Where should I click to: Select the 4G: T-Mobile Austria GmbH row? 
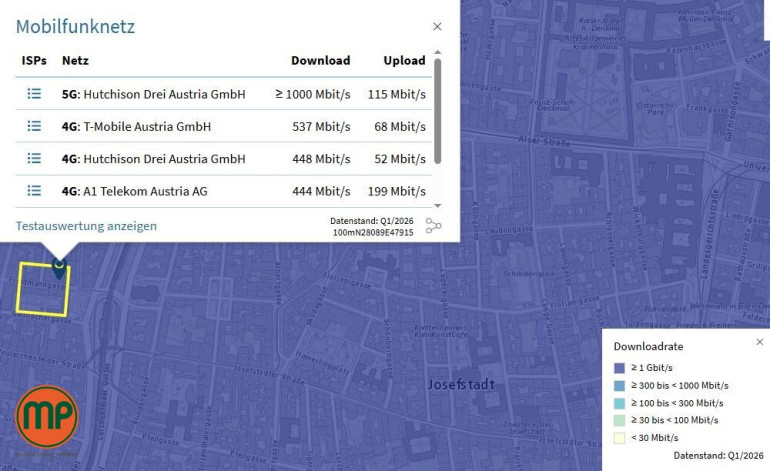click(224, 126)
